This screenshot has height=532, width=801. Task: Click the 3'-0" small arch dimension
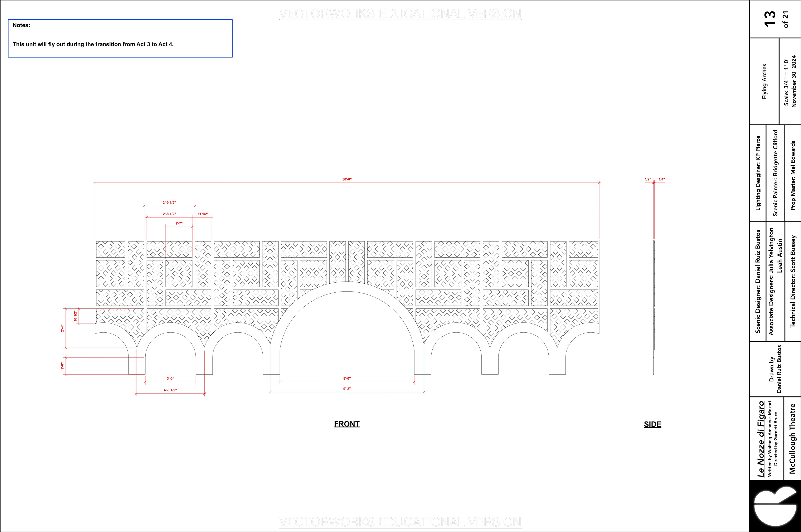pos(170,378)
